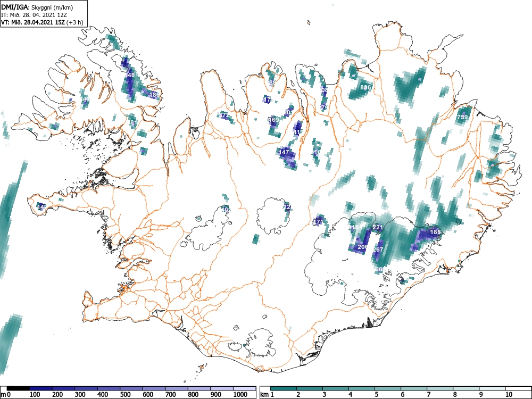Click the "m 0" label at the legend start

pyautogui.click(x=6, y=394)
